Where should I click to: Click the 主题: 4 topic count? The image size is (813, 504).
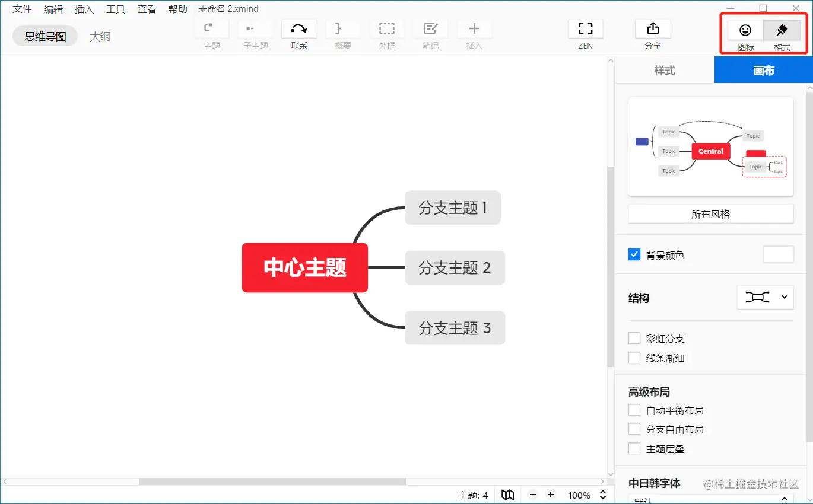coord(473,495)
